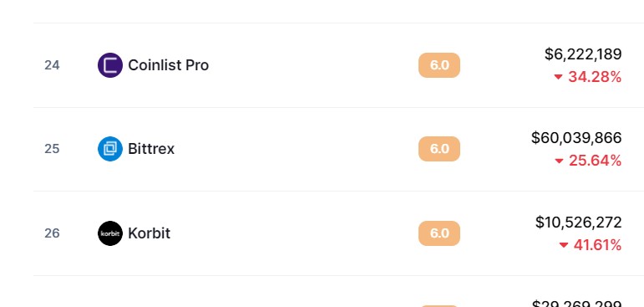Click the Bittrex blue logo icon

click(x=110, y=149)
